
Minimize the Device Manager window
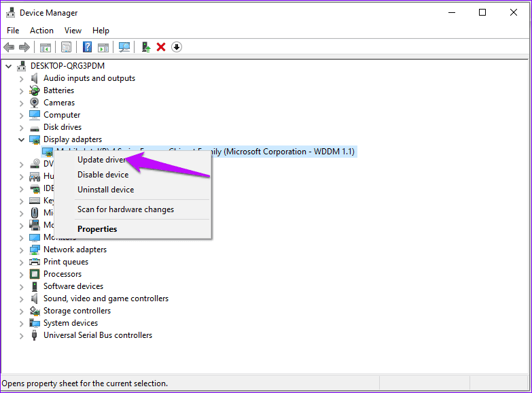pyautogui.click(x=452, y=12)
